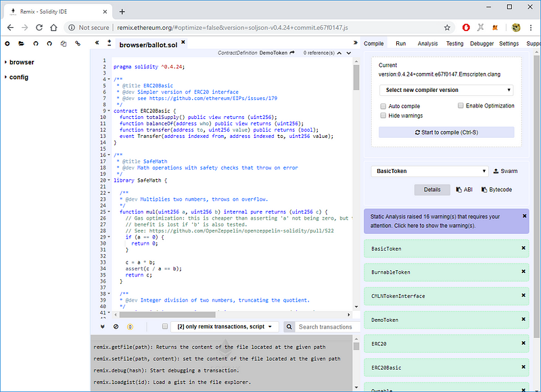Viewport: 541px width, 392px height.
Task: Click the copy-files icon in the explorer toolbar
Action: [x=64, y=43]
